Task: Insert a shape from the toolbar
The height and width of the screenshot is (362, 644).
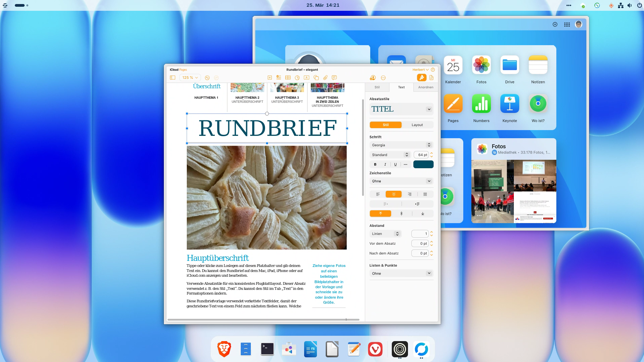Action: click(316, 78)
